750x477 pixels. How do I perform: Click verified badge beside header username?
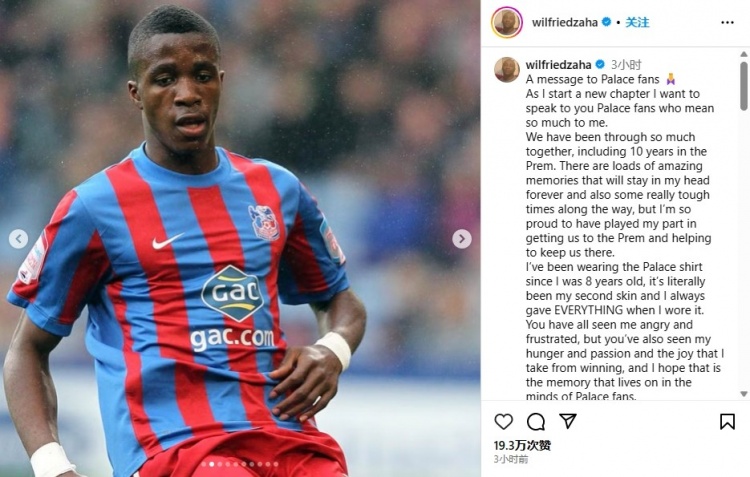coord(607,22)
